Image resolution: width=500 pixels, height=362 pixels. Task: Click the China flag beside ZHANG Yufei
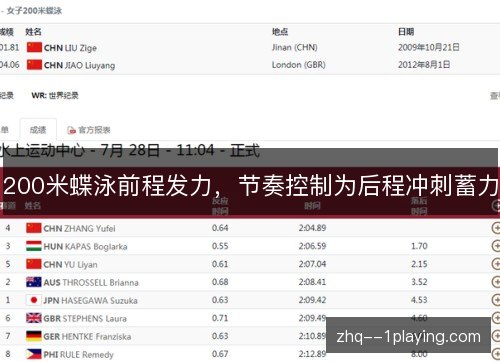pyautogui.click(x=34, y=228)
